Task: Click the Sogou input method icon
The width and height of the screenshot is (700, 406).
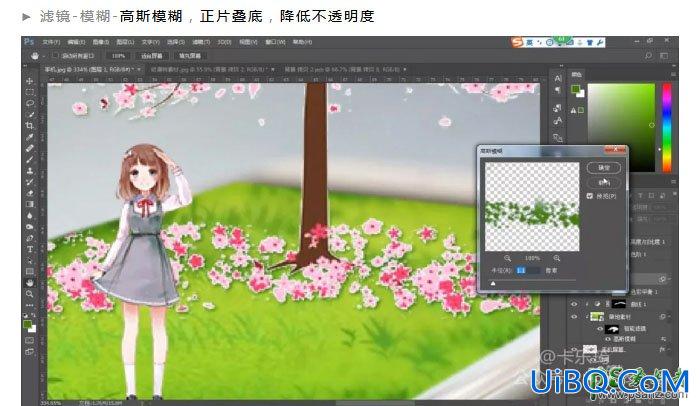Action: [x=517, y=42]
